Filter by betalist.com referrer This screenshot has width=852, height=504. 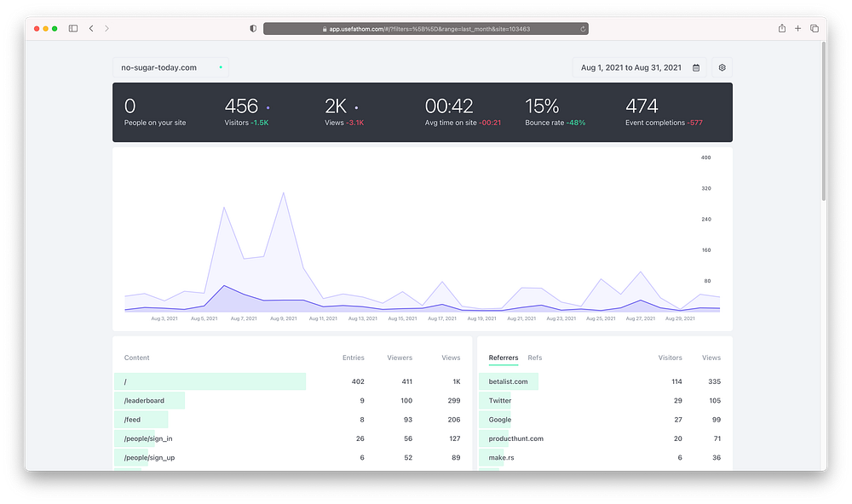600,381
